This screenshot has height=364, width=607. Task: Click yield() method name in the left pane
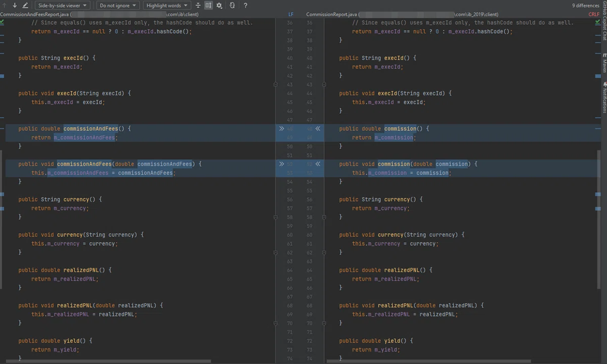pyautogui.click(x=71, y=341)
